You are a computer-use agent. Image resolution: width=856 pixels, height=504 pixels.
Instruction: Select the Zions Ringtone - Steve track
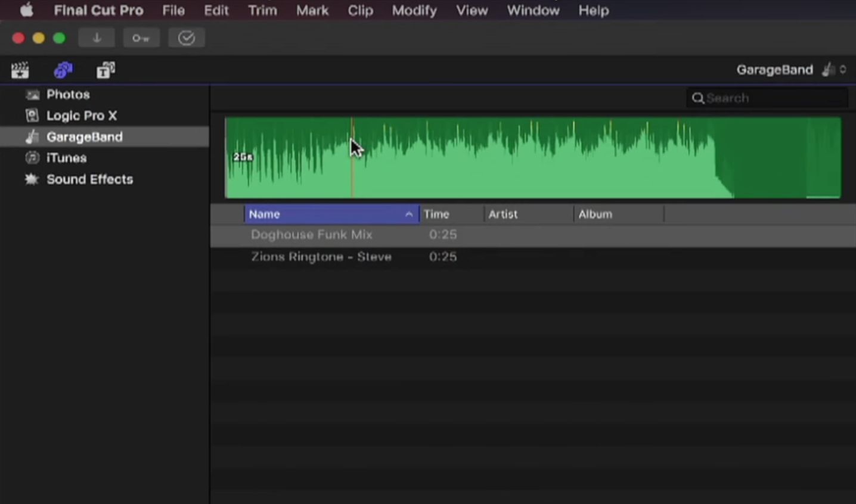[x=533, y=257]
